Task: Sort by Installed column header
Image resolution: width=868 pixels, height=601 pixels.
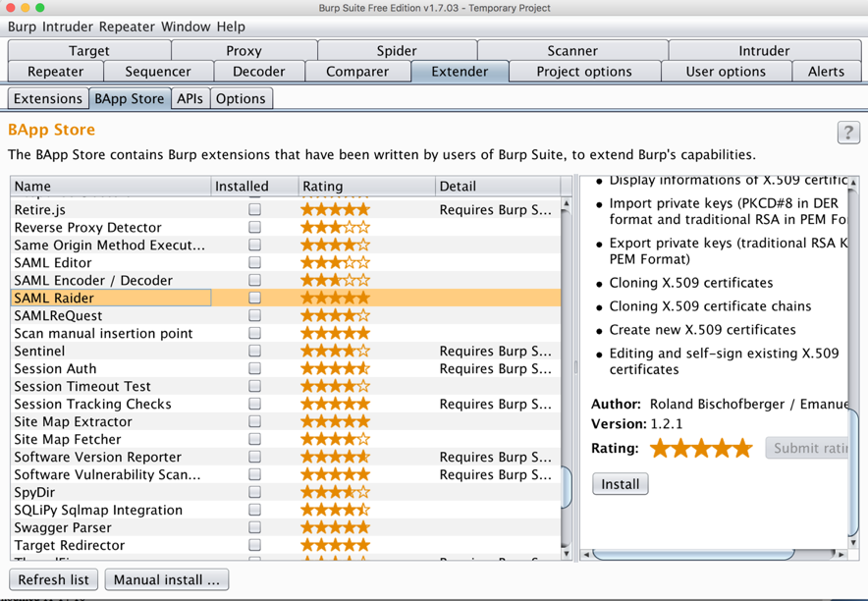Action: 254,186
